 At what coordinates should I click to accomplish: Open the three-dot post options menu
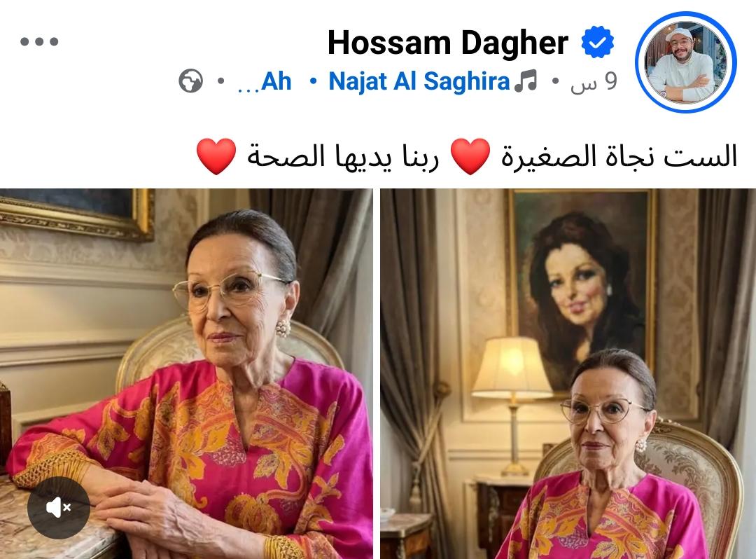coord(39,41)
